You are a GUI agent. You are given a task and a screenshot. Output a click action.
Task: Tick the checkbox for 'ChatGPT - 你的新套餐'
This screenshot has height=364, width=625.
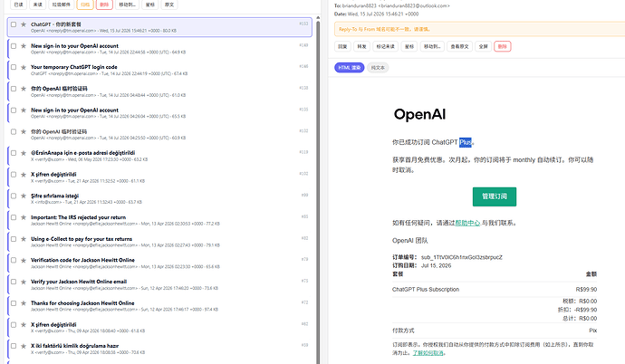point(14,24)
